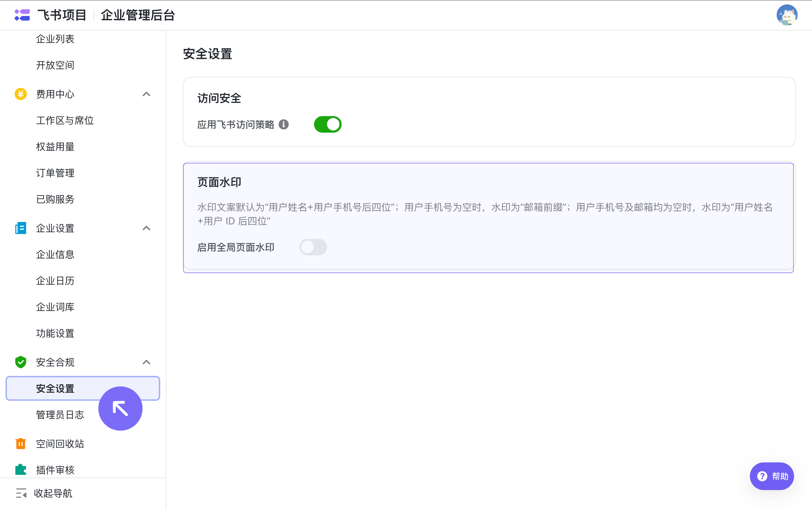Click the 访问安全 card title

click(219, 98)
